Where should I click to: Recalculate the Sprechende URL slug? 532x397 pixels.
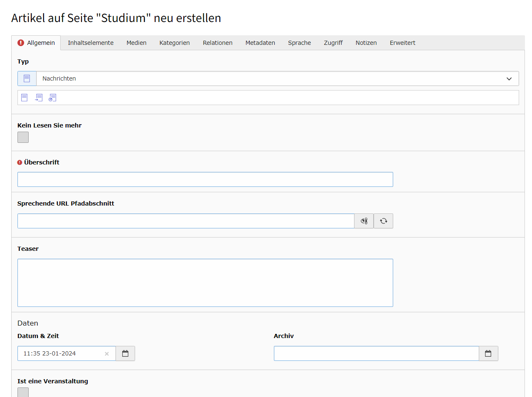pos(384,221)
